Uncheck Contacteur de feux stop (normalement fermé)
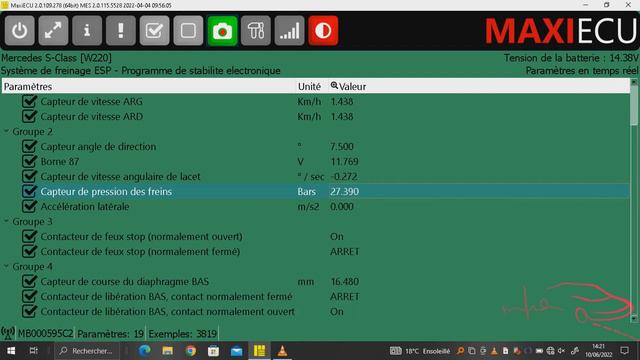The image size is (640, 360). tap(29, 251)
